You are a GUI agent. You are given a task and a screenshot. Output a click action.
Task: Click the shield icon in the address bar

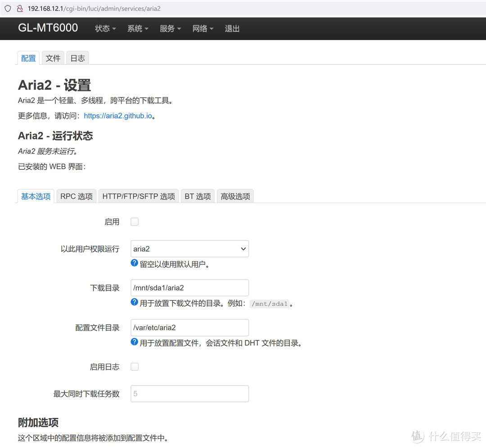coord(8,9)
